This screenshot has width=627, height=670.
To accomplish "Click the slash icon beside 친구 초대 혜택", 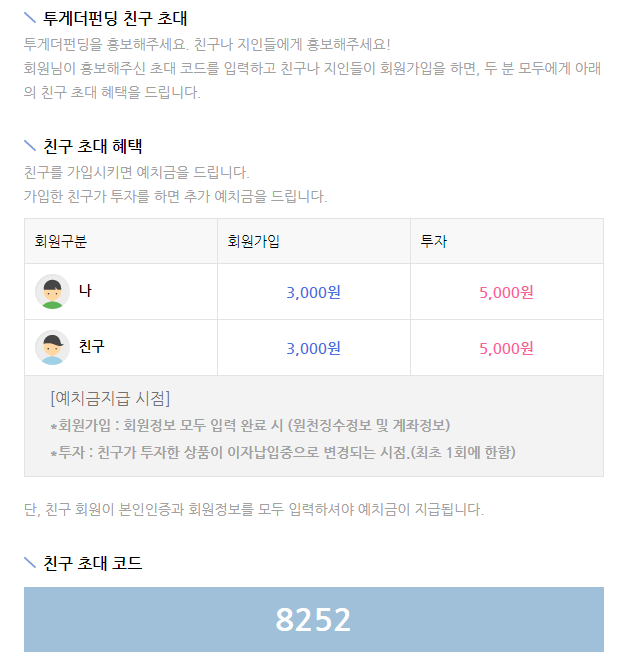I will coord(29,146).
